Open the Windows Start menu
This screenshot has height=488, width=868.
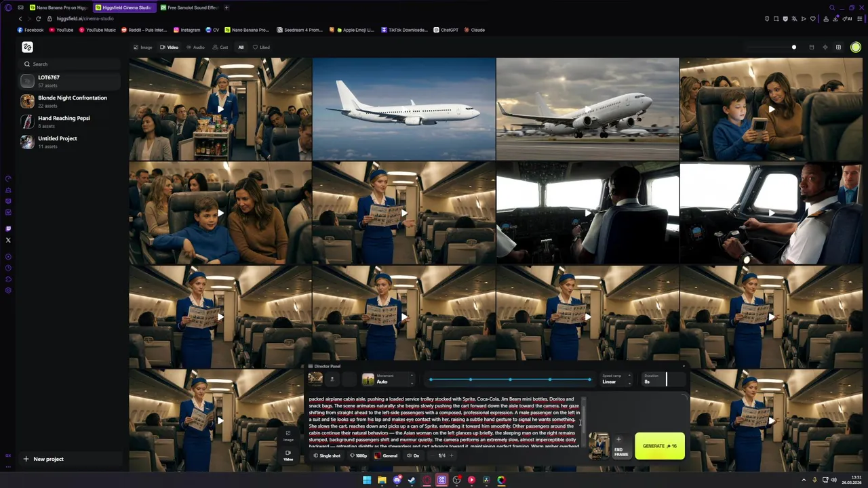point(367,480)
